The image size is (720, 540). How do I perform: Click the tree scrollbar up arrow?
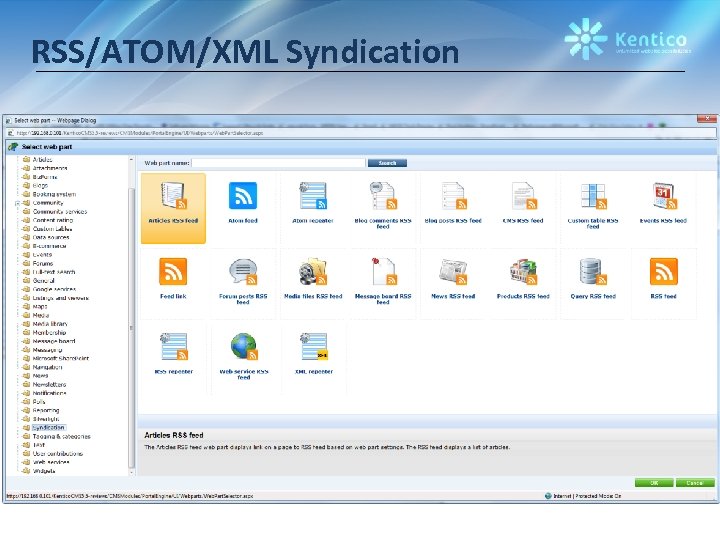[x=132, y=160]
